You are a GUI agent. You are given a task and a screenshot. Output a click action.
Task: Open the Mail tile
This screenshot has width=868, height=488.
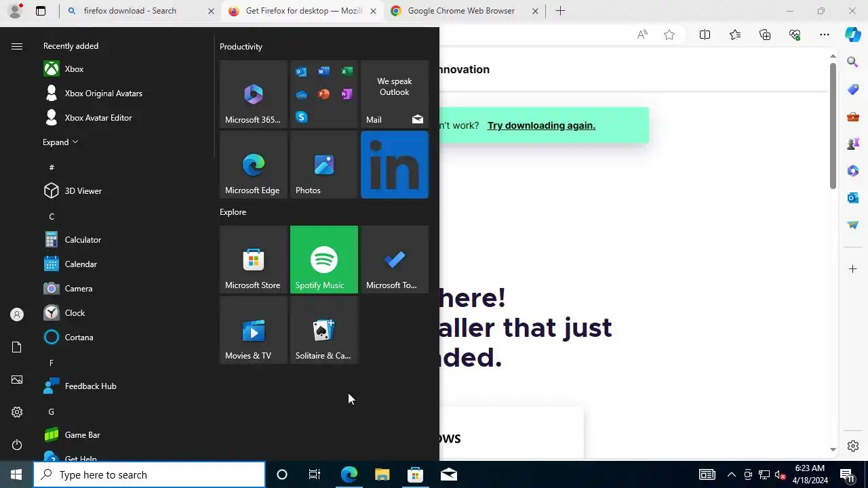[x=395, y=94]
